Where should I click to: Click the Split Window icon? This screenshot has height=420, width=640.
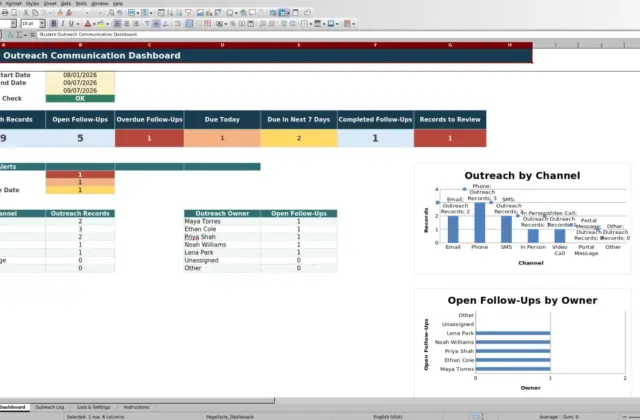click(296, 13)
